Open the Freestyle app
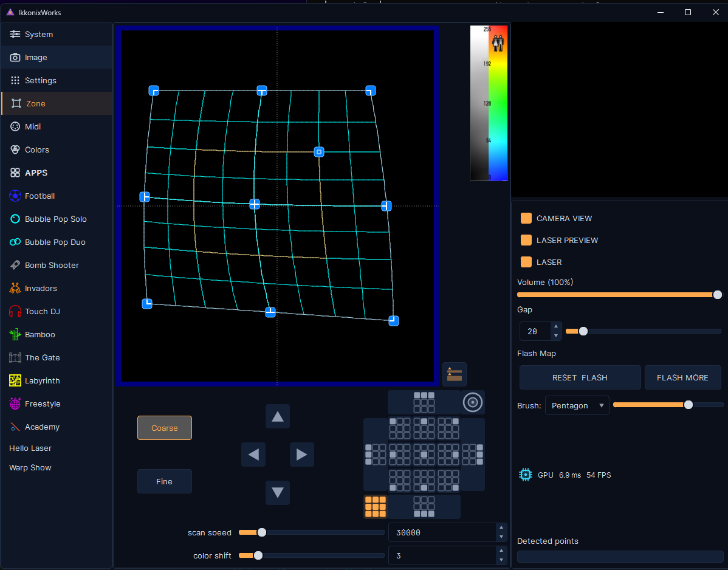 point(56,404)
